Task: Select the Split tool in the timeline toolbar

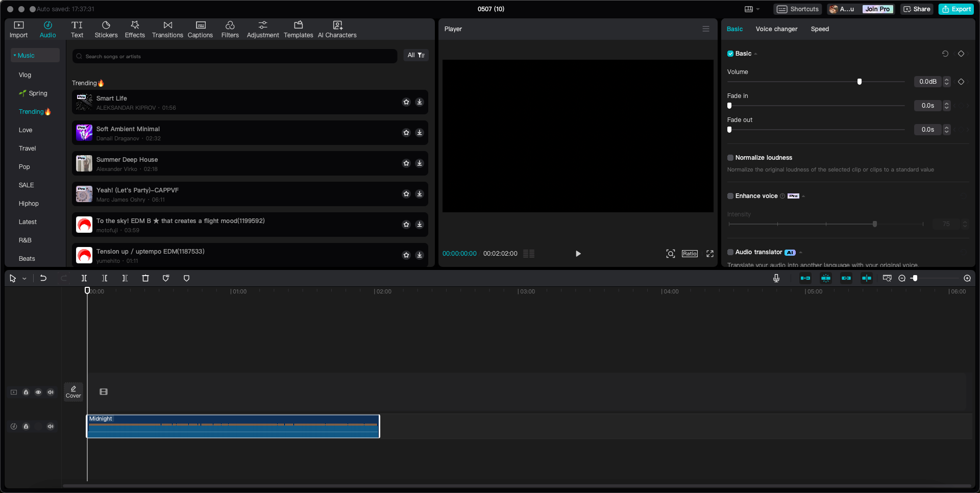Action: 84,278
